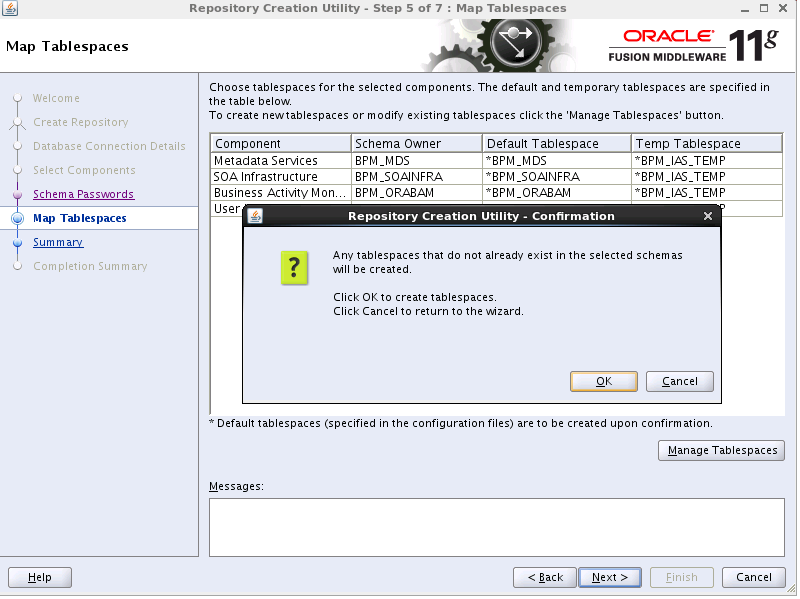Select the SOA Infrastructure cell
Screen dimensions: 800x599
[281, 178]
